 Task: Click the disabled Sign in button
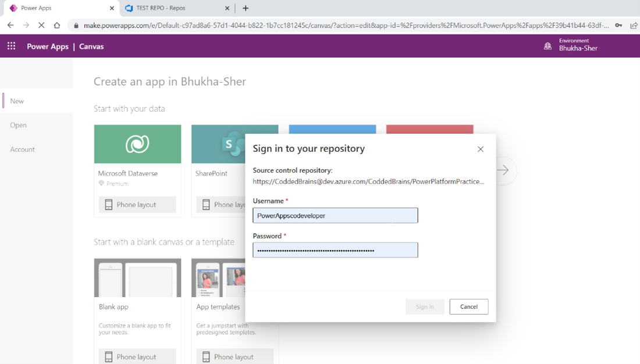pos(425,306)
